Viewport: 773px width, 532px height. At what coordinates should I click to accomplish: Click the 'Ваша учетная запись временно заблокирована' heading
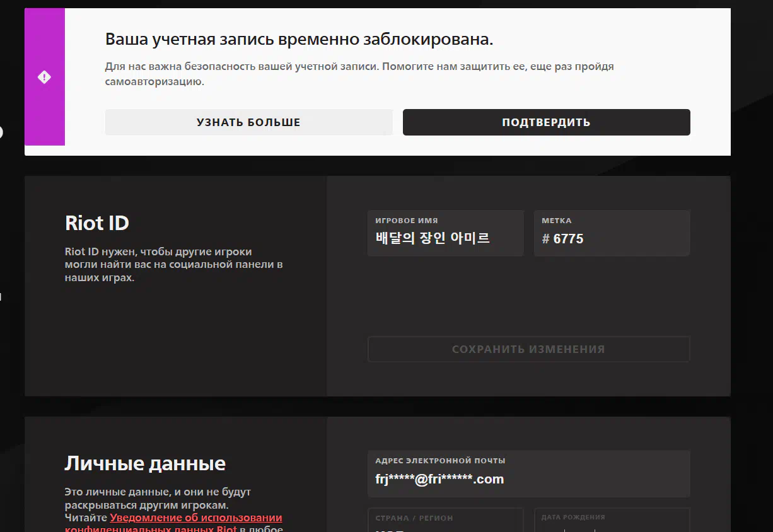click(299, 40)
